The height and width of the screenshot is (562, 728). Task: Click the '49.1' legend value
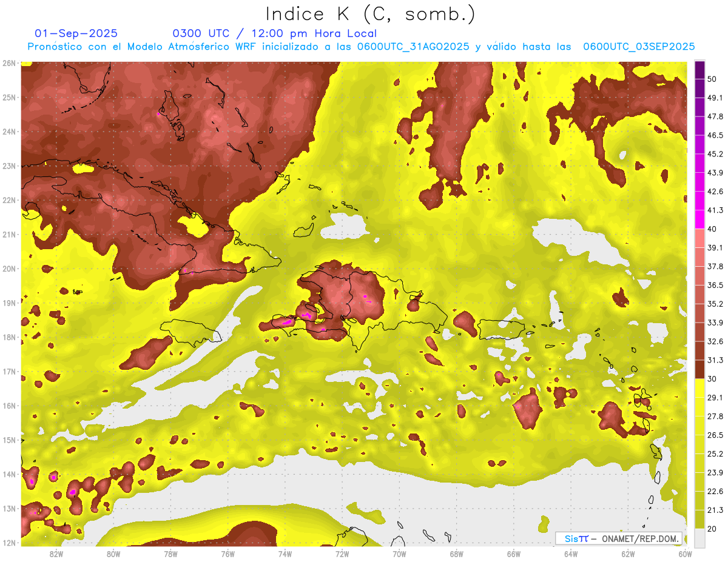click(715, 98)
